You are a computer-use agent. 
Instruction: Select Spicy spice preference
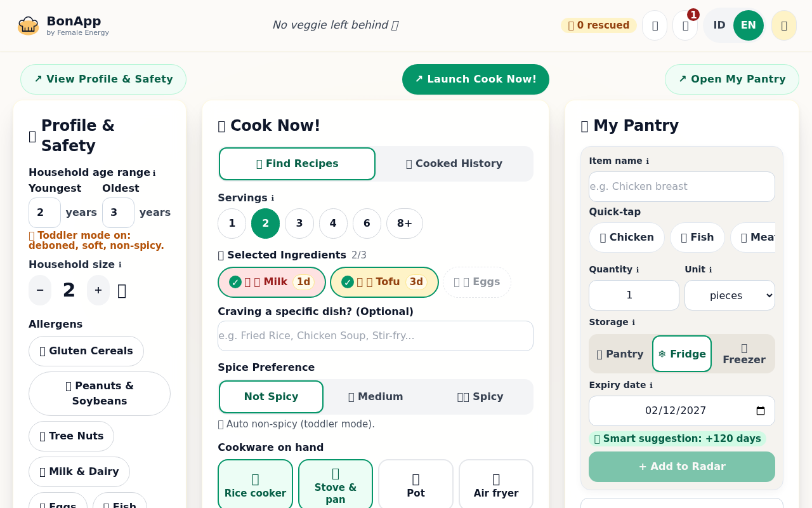click(x=480, y=397)
